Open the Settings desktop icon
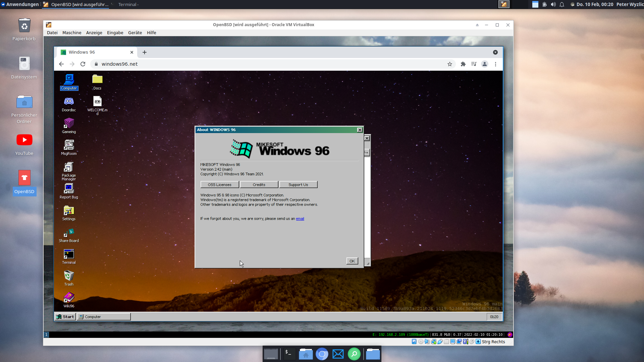The height and width of the screenshot is (362, 644). click(x=69, y=213)
